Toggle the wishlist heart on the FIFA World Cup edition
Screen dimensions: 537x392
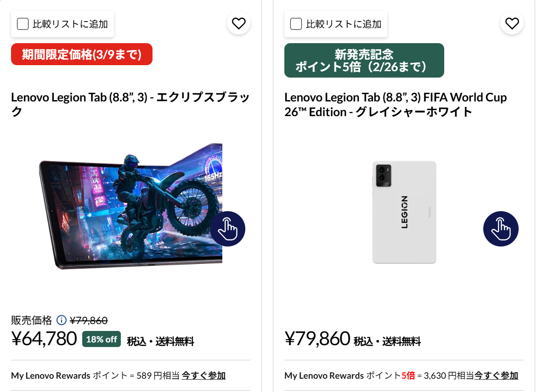[511, 23]
